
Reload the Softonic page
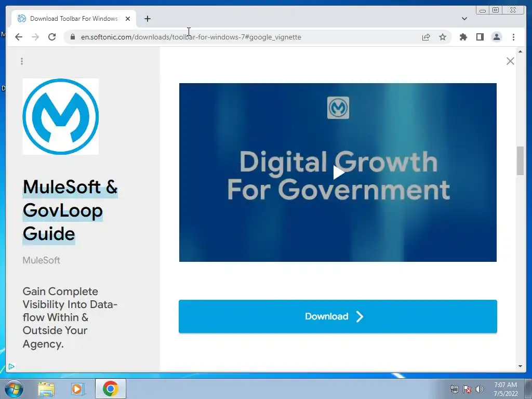(52, 37)
